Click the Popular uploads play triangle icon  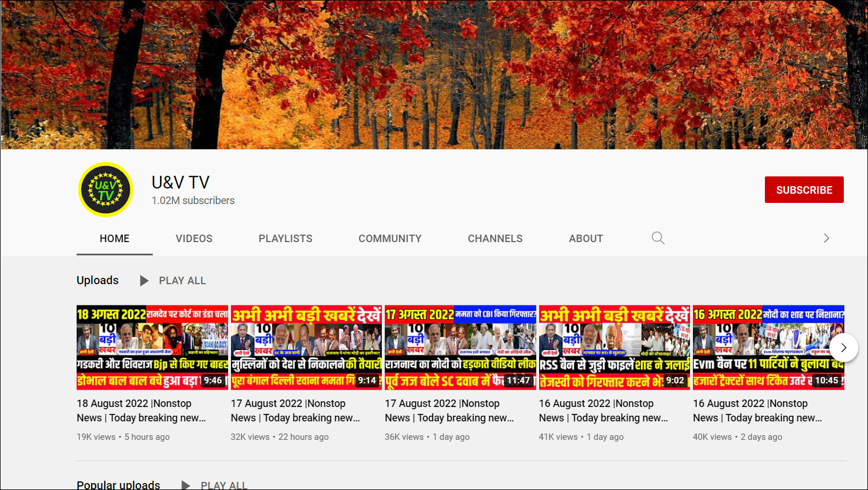click(x=185, y=485)
